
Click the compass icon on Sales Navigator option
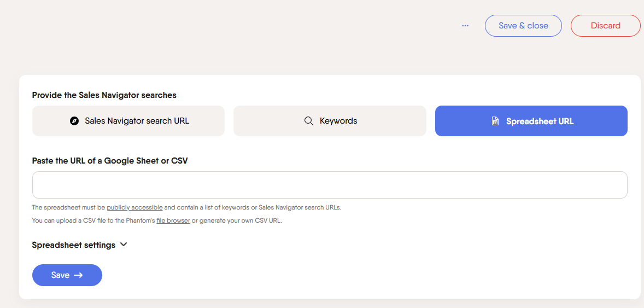click(x=75, y=121)
